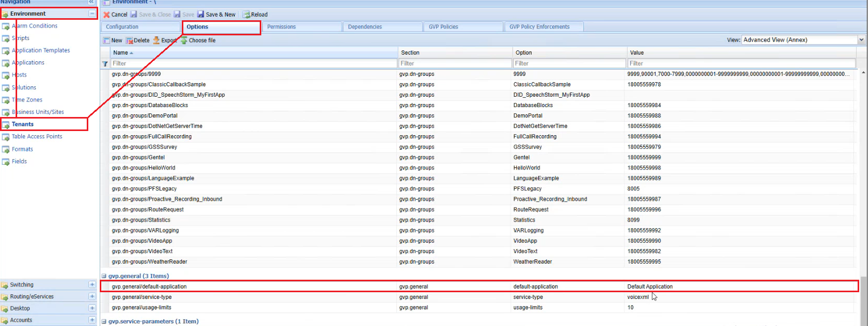The height and width of the screenshot is (326, 868).
Task: Click the Reload icon
Action: [247, 15]
